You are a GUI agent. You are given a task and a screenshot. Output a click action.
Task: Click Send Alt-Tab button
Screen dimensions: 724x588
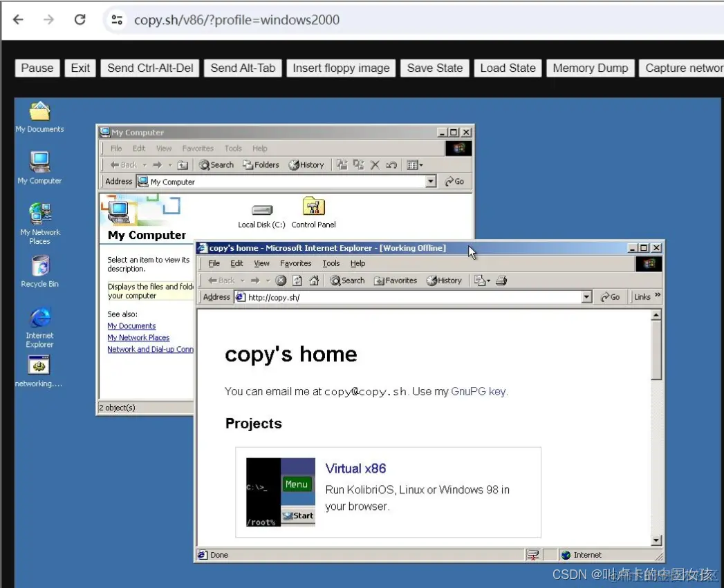(243, 68)
